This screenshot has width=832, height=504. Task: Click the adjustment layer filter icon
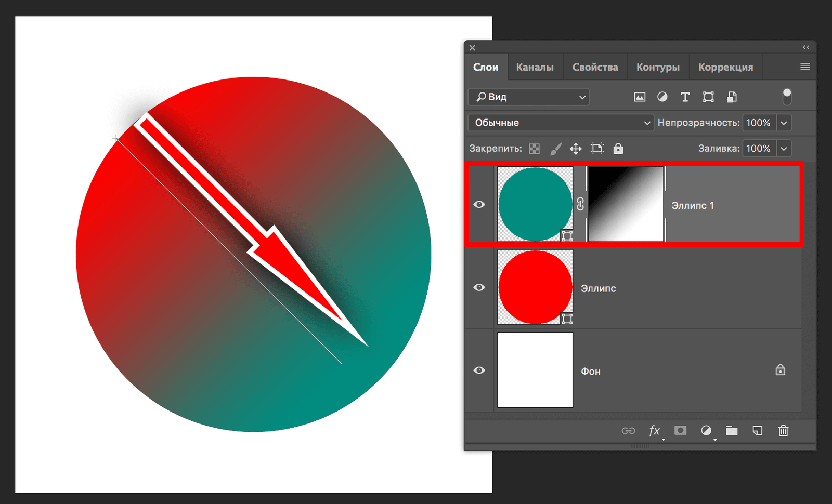pyautogui.click(x=662, y=97)
